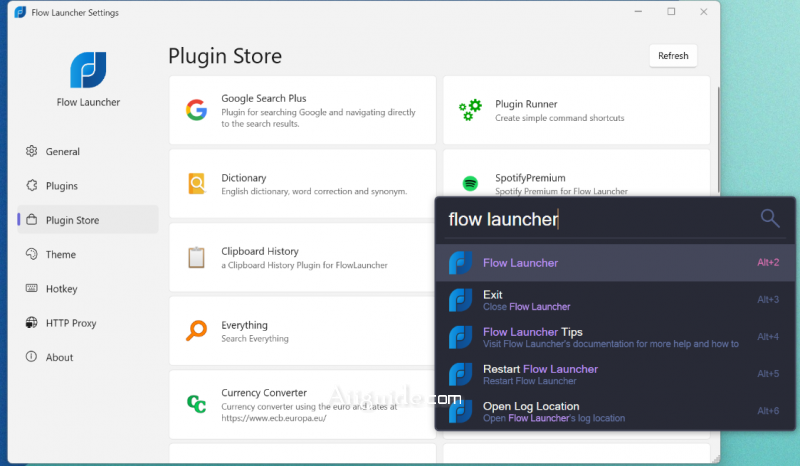Open the General settings page

pos(88,151)
